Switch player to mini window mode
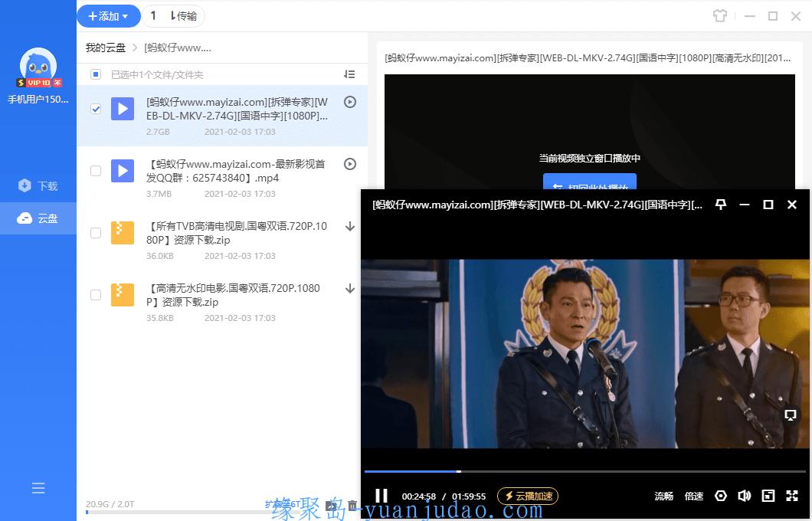 (x=768, y=496)
